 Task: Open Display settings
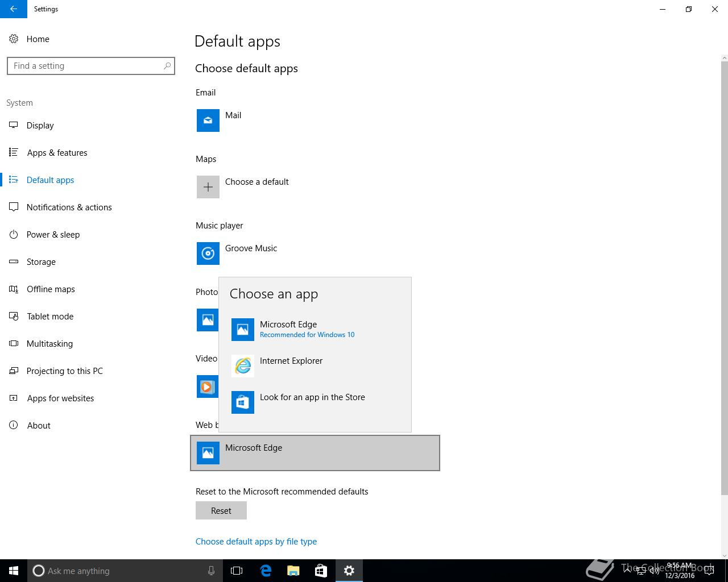point(40,126)
